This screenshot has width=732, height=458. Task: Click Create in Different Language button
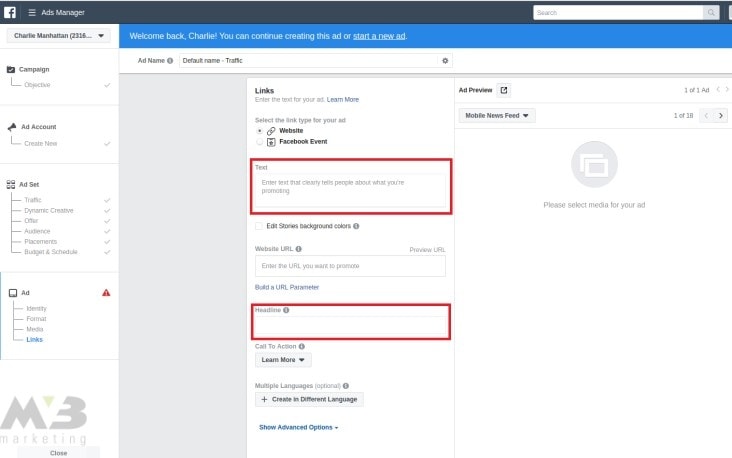[x=309, y=400]
